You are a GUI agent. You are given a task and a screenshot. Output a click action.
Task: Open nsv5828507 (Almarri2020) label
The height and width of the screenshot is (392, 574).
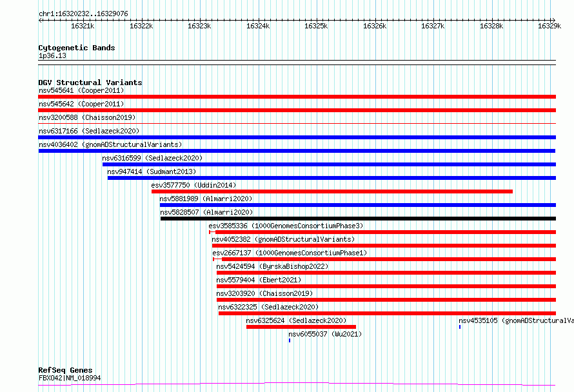206,212
